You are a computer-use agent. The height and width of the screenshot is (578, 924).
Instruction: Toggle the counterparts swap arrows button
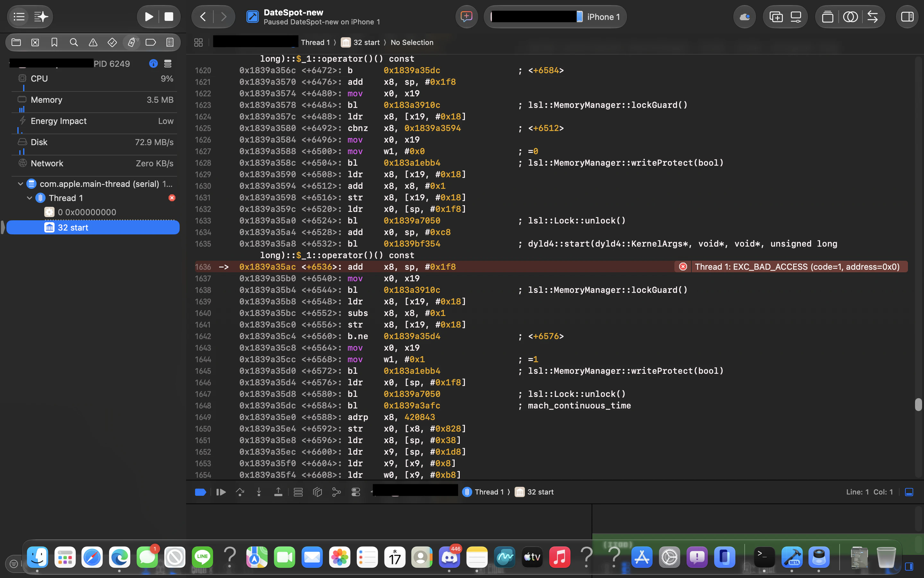872,17
